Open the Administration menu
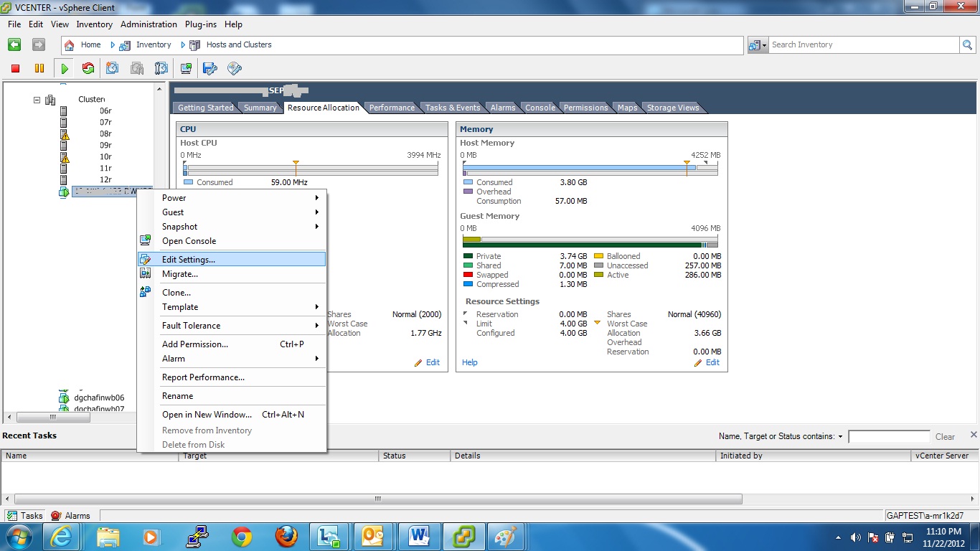 pyautogui.click(x=149, y=24)
